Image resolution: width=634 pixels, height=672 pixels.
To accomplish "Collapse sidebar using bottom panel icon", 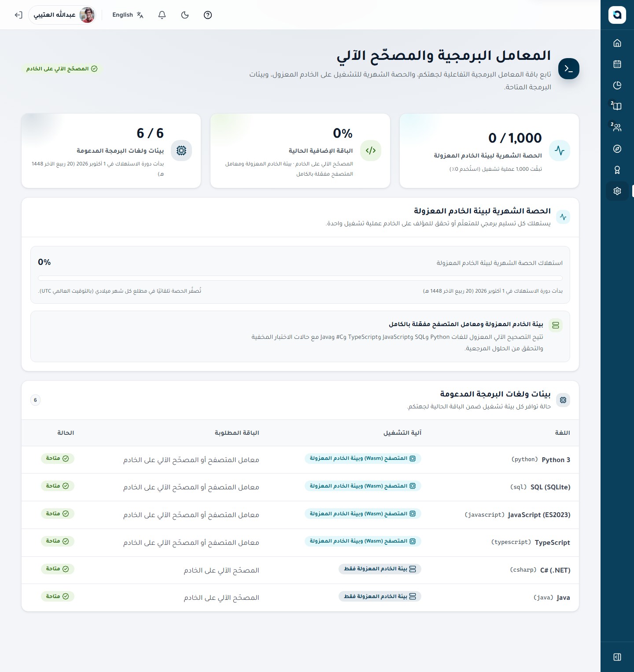I will pyautogui.click(x=617, y=657).
